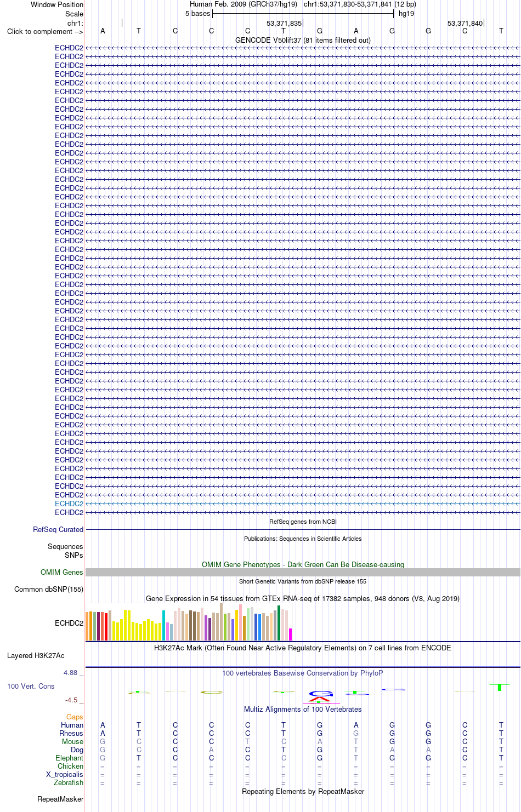Click the large blue G PhyloP logo
Image resolution: width=521 pixels, height=812 pixels.
[321, 694]
